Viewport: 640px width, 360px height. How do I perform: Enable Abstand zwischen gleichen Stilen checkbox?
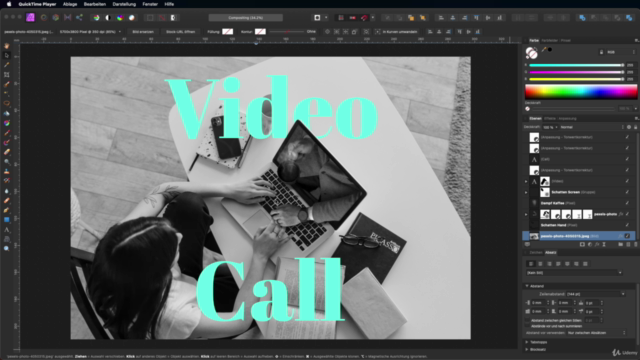528,321
